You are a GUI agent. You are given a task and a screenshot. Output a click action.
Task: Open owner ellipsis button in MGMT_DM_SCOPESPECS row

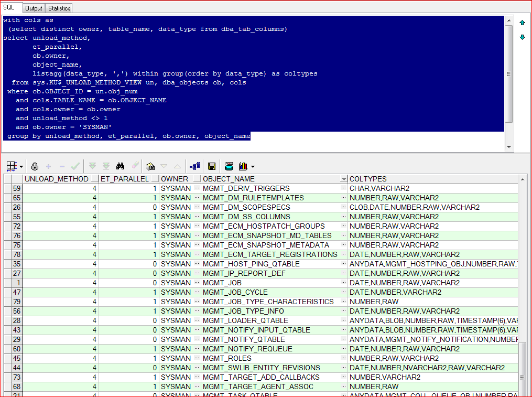coord(197,207)
